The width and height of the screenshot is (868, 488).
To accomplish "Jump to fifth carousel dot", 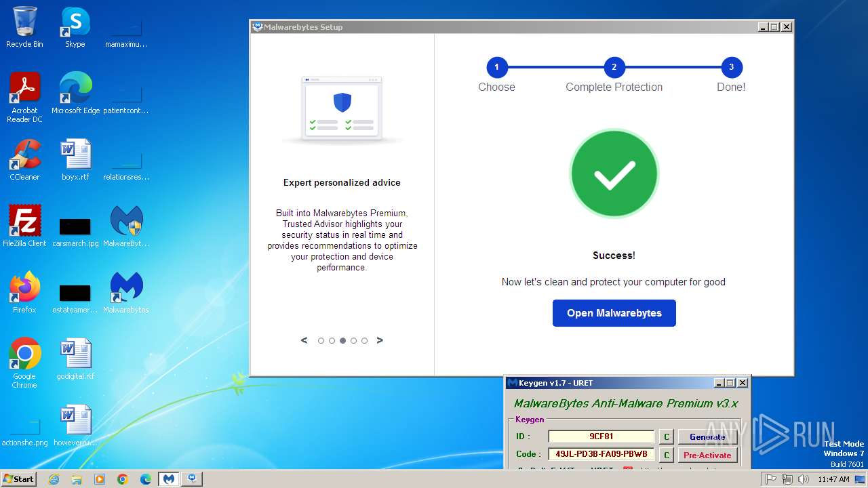I will 364,341.
